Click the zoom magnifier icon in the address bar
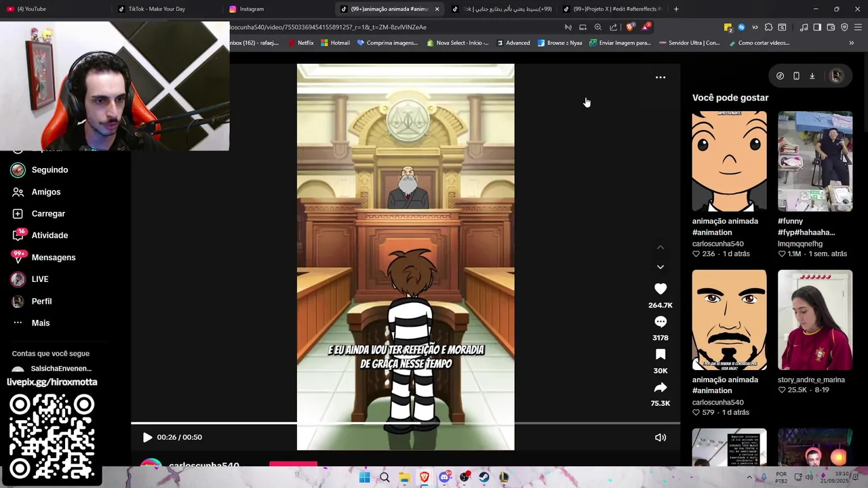 coord(598,27)
